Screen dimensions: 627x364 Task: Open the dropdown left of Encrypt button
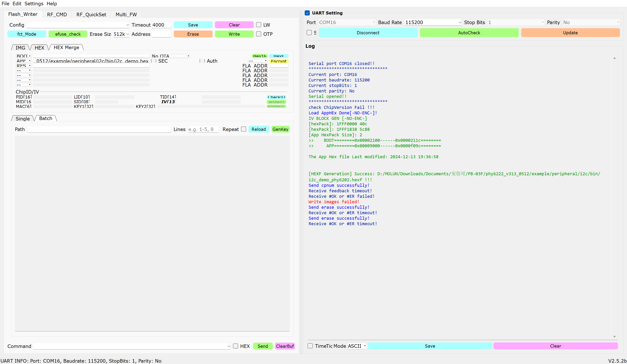(x=258, y=61)
